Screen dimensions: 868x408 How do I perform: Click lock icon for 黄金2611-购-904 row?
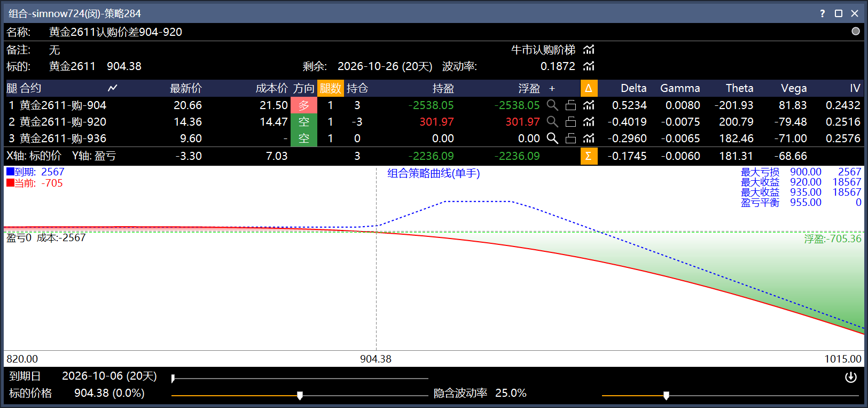click(570, 105)
